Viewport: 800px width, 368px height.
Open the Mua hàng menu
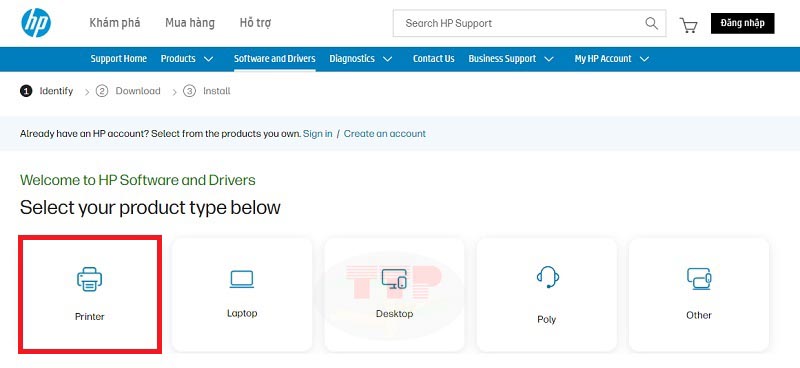[190, 23]
